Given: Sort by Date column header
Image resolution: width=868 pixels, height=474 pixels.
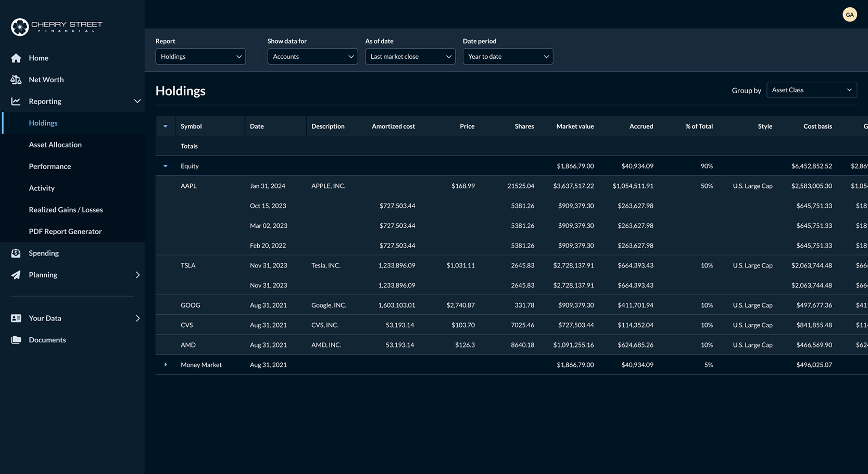Looking at the screenshot, I should [x=257, y=126].
